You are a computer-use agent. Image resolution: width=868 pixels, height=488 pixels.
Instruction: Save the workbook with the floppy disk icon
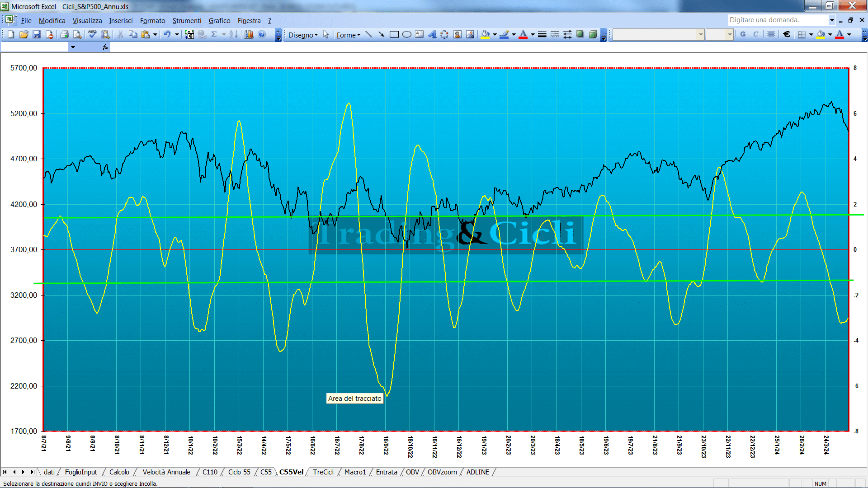point(37,35)
